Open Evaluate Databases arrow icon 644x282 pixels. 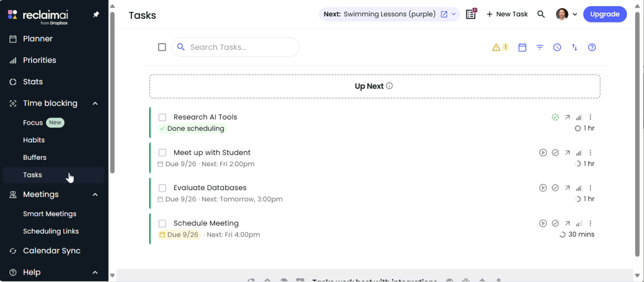pyautogui.click(x=567, y=188)
